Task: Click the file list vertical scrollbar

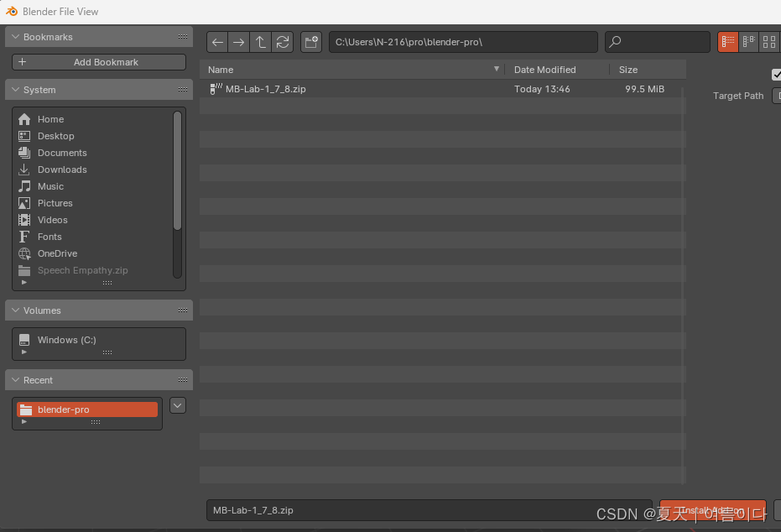Action: (682, 285)
